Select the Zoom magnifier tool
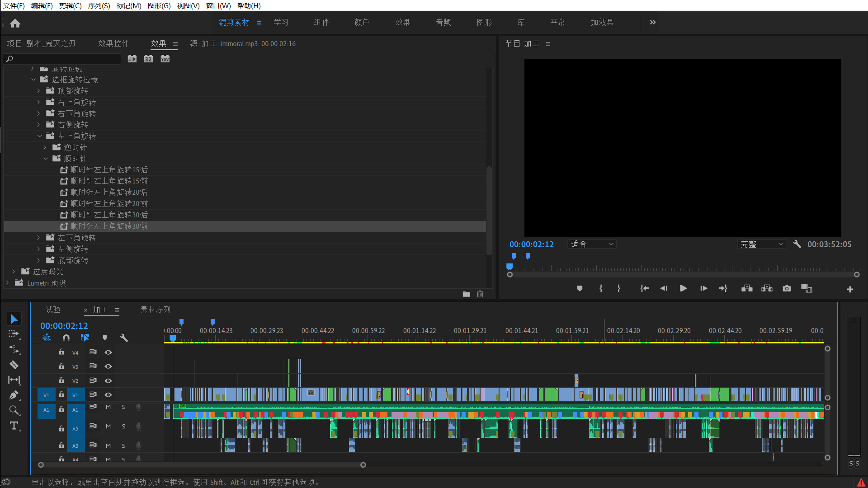The height and width of the screenshot is (488, 868). 14,410
